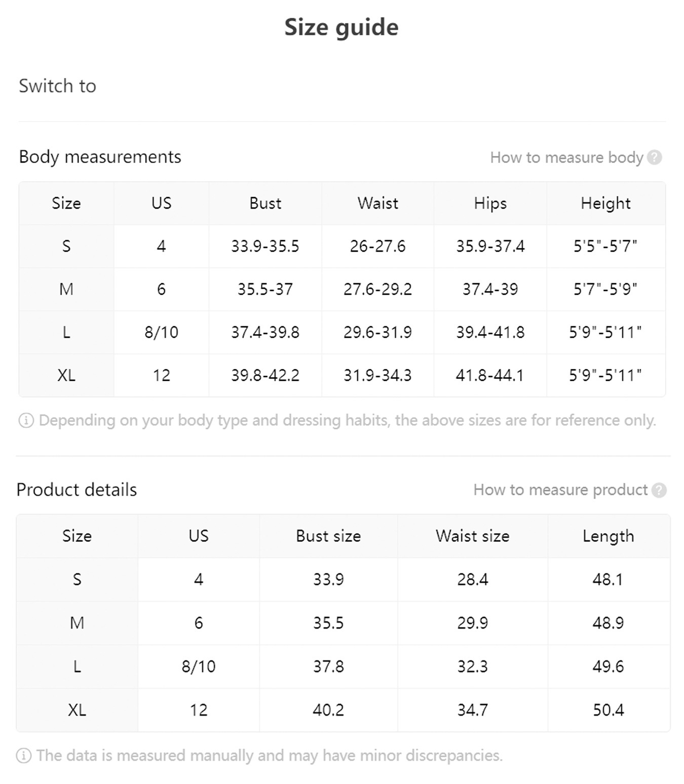This screenshot has height=784, width=684.
Task: Select the Hips column header
Action: 490,204
